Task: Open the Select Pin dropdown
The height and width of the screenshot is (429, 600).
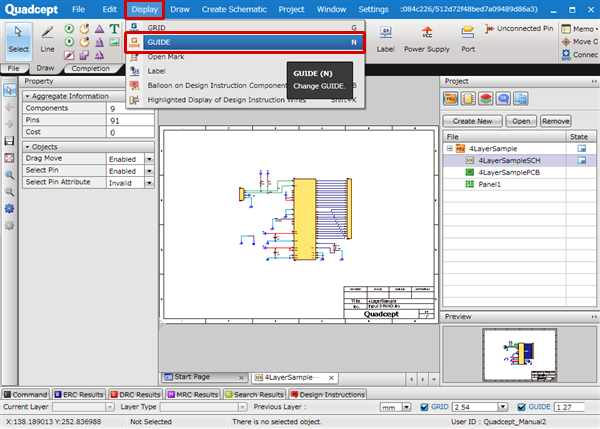Action: tap(149, 171)
